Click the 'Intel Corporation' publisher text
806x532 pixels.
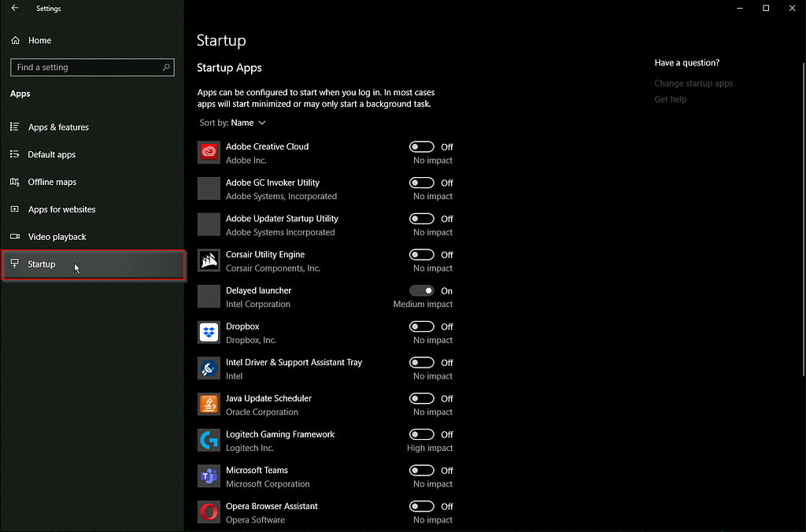point(258,305)
